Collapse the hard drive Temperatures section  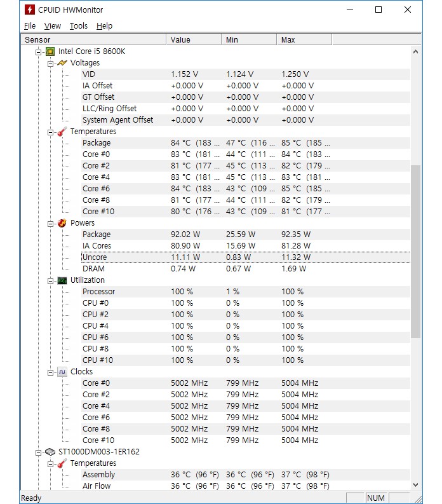[x=50, y=465]
